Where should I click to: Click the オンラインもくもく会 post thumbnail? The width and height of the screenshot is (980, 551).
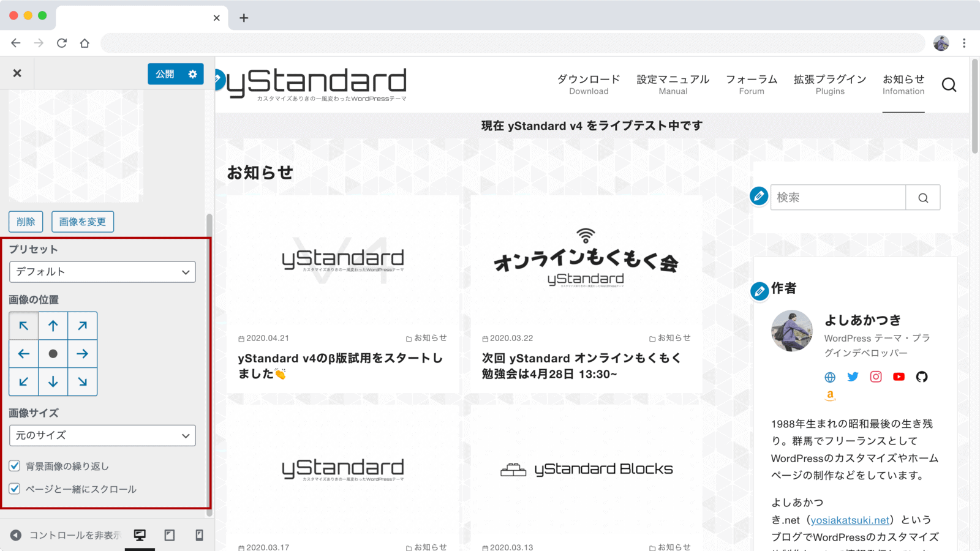click(x=586, y=260)
